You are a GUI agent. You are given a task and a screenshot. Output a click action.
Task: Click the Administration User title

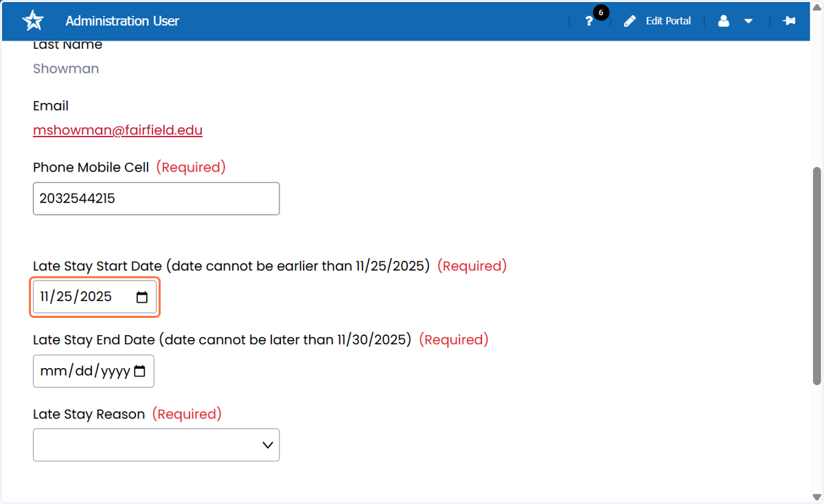[x=122, y=21]
